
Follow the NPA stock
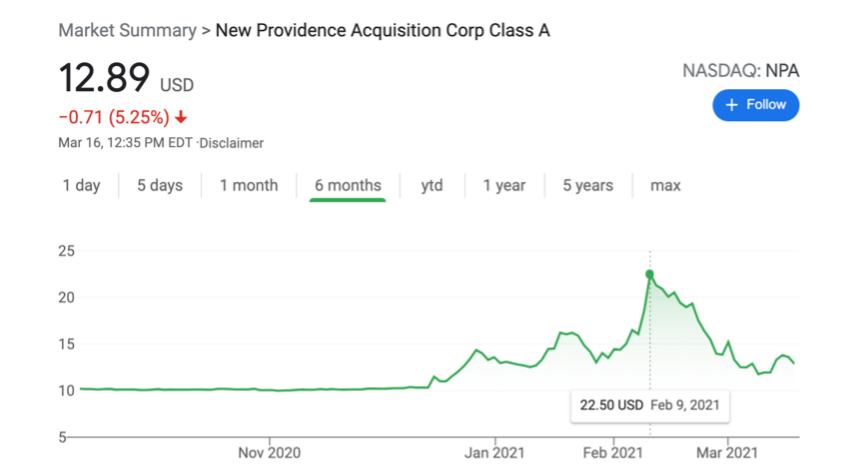[x=755, y=105]
